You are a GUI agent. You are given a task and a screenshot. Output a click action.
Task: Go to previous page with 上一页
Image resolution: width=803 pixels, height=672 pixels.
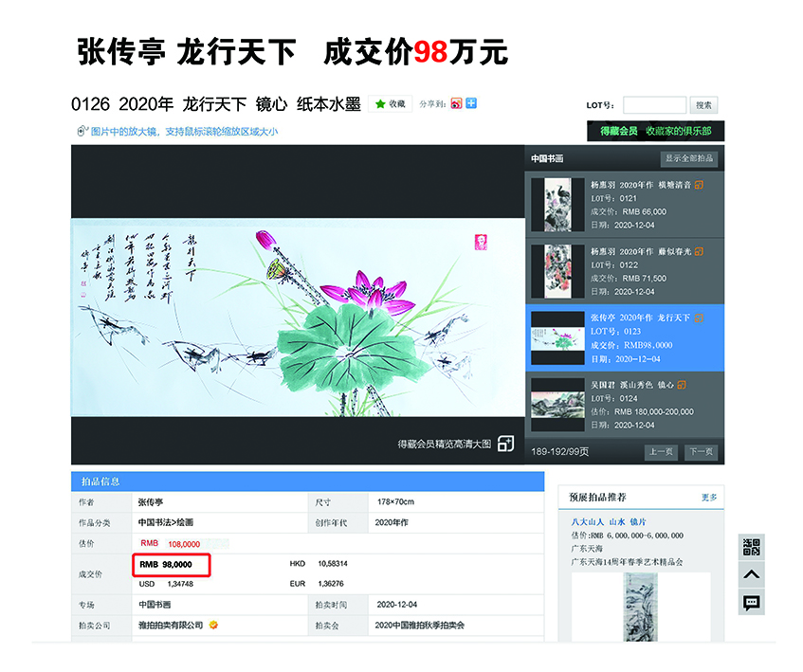(661, 452)
